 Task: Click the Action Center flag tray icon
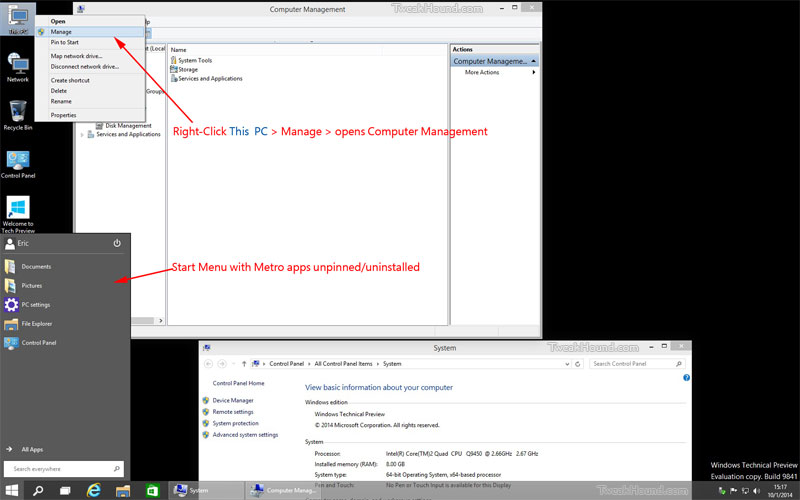pyautogui.click(x=734, y=491)
